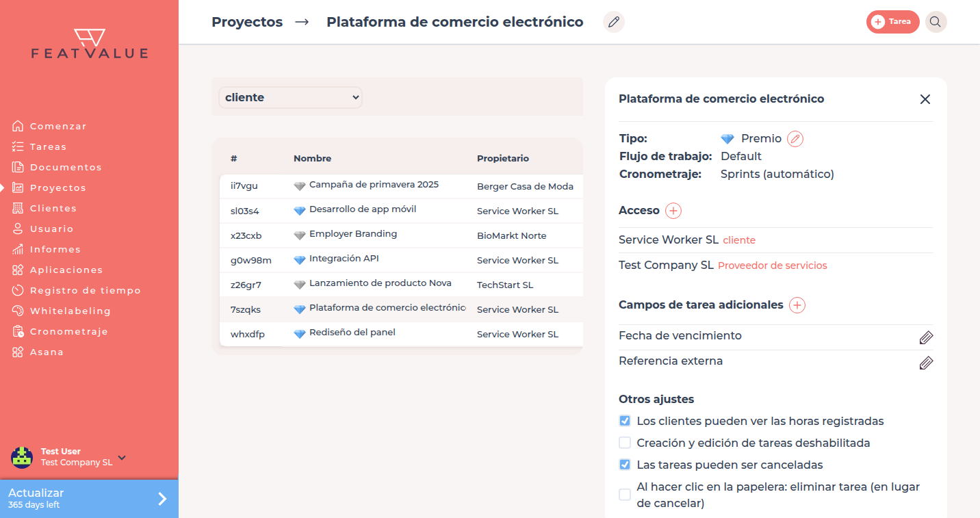Click the Tarea add button
This screenshot has height=518, width=980.
[893, 22]
